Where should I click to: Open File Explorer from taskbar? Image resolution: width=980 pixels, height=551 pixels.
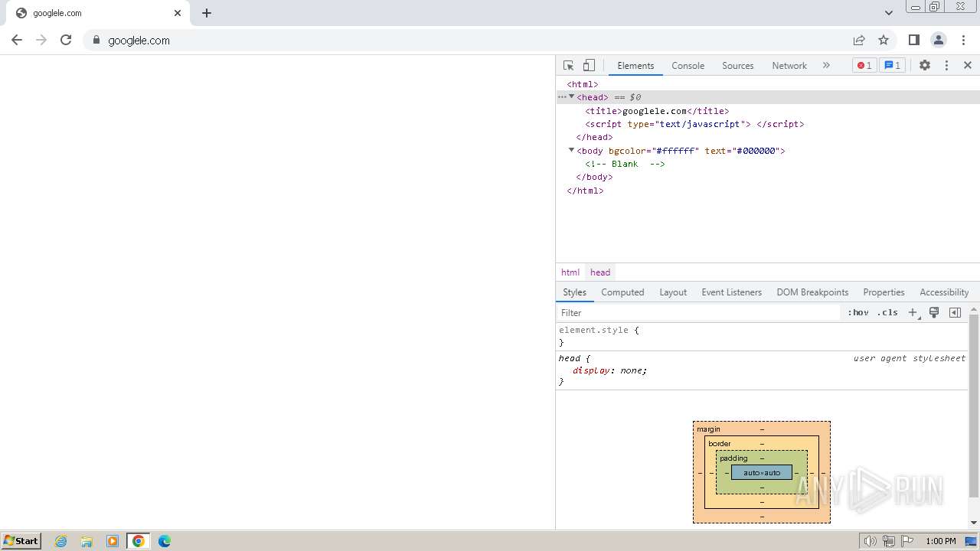point(87,541)
